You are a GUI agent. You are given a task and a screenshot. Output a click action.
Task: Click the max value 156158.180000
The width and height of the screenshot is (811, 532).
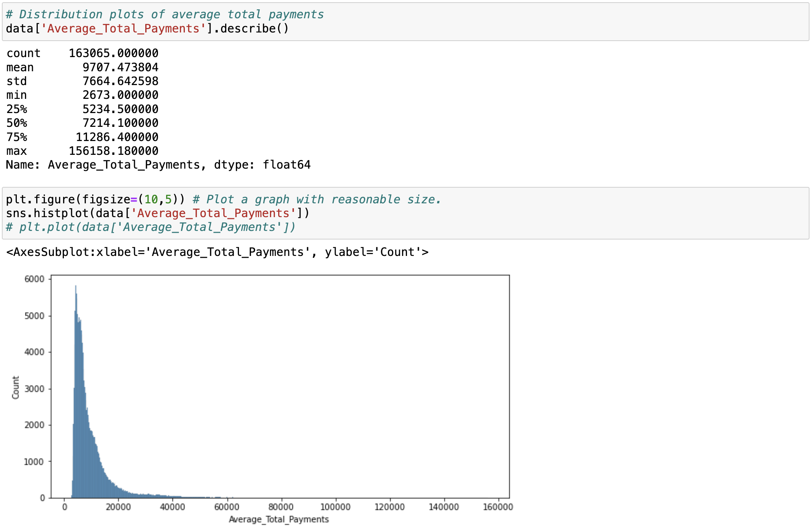114,151
